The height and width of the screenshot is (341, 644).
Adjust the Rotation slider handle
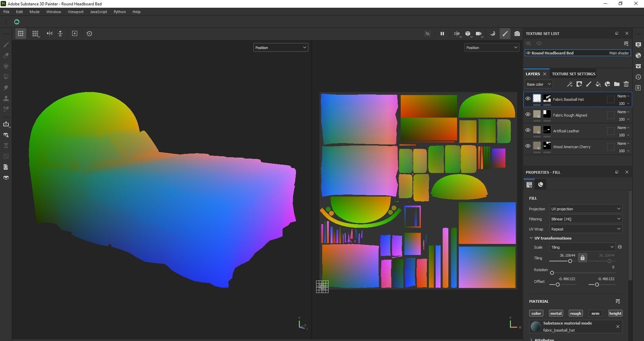[552, 273]
